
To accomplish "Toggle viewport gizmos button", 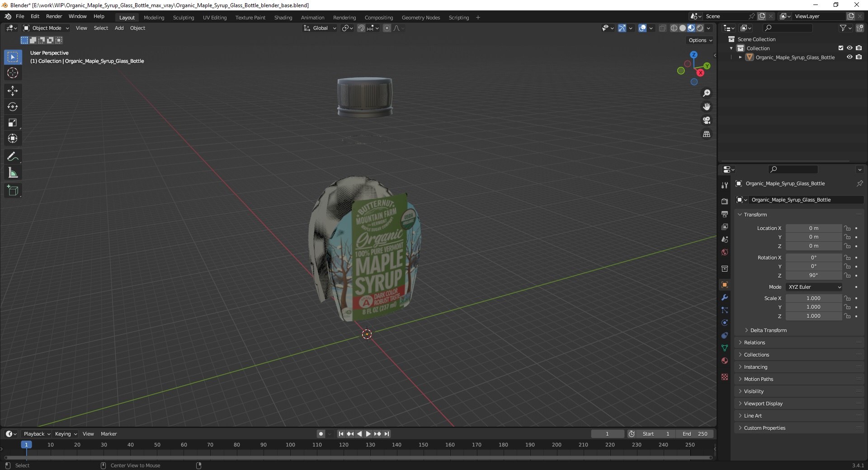I will click(x=622, y=28).
